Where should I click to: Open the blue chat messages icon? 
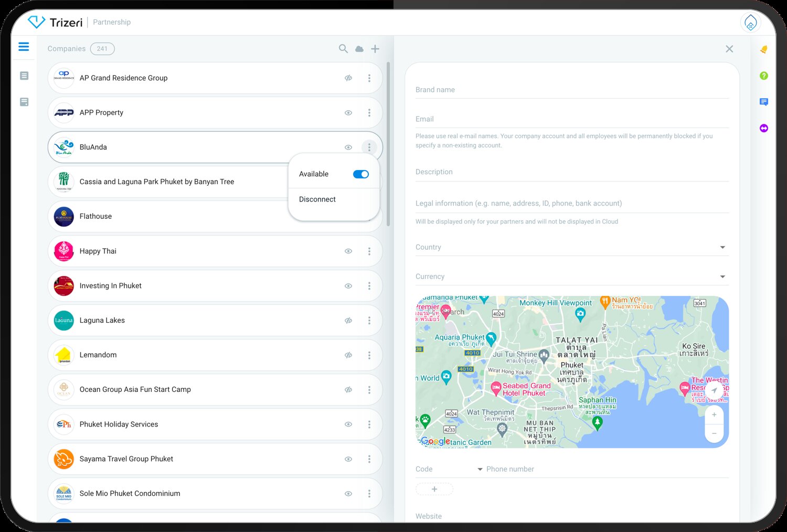(x=764, y=102)
